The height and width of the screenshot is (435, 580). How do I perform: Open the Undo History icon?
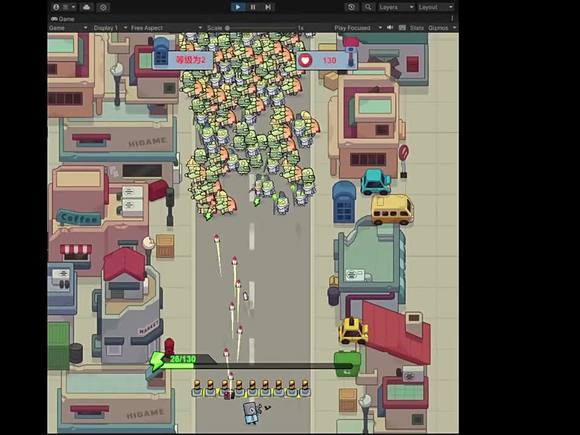pyautogui.click(x=351, y=7)
